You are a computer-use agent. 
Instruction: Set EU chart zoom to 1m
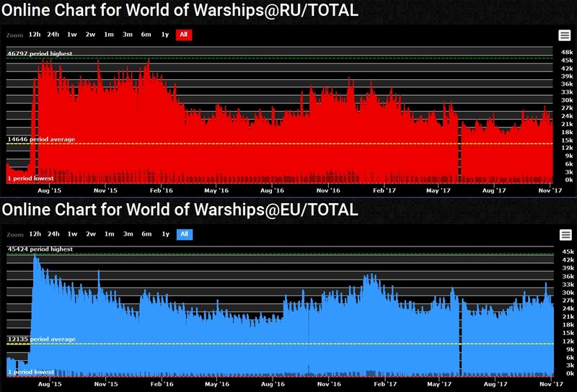click(110, 234)
